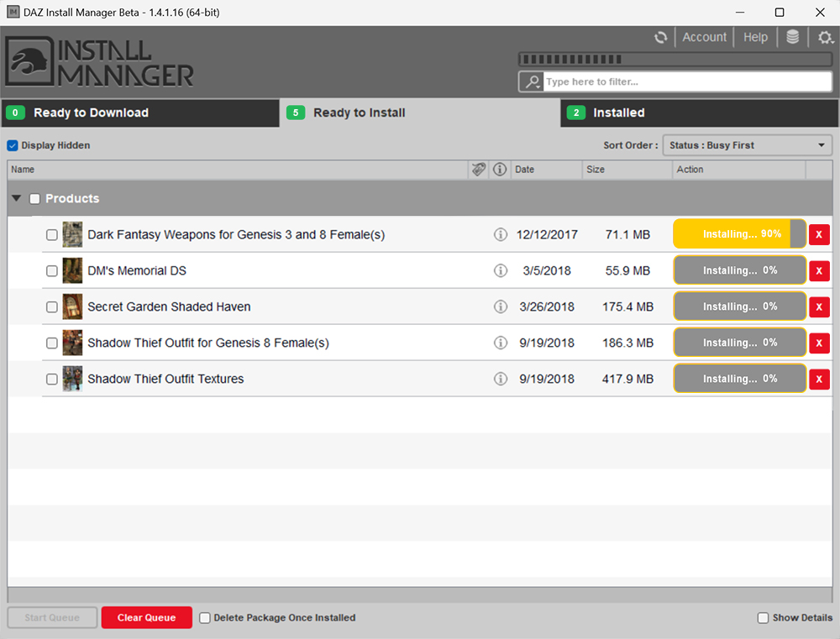Viewport: 840px width, 639px height.
Task: Collapse the Products group triangle
Action: click(17, 199)
